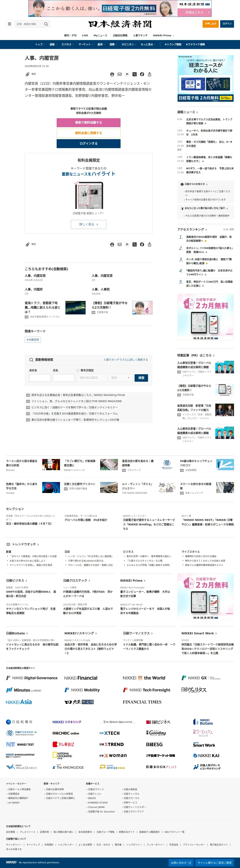Open the 日経CNBC online logo link

pyautogui.click(x=66, y=733)
